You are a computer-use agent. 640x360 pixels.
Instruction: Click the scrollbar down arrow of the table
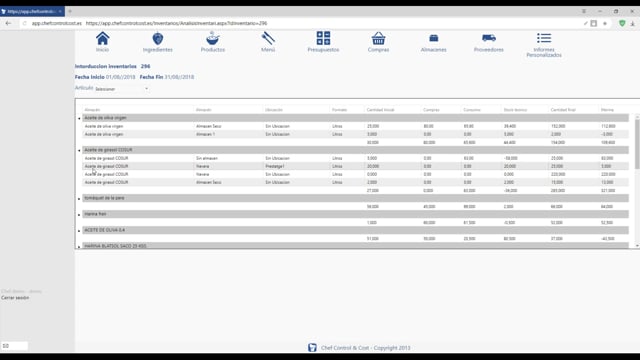[x=637, y=246]
